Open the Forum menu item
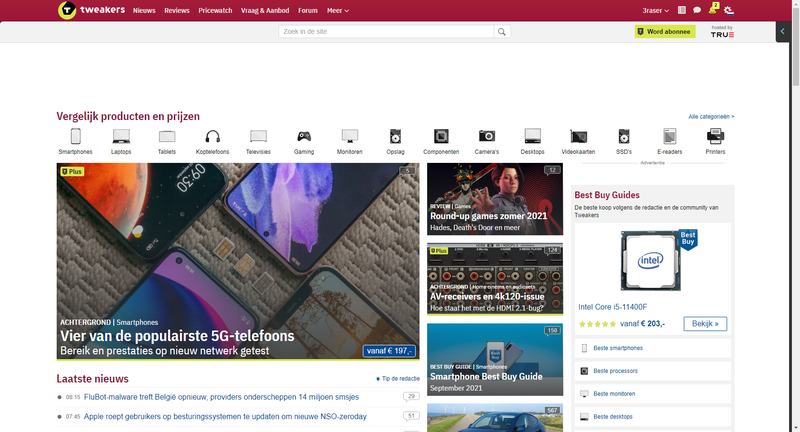Screen dimensions: 800x432 click(x=308, y=10)
